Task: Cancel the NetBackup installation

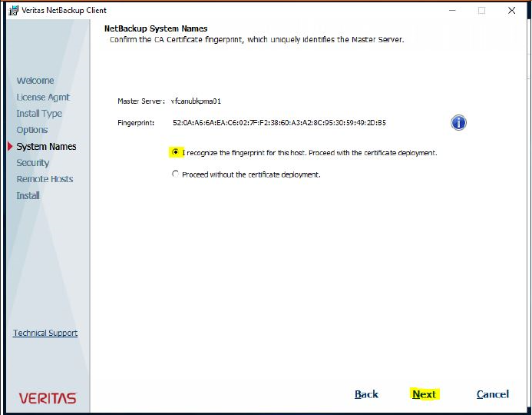Action: [x=493, y=394]
